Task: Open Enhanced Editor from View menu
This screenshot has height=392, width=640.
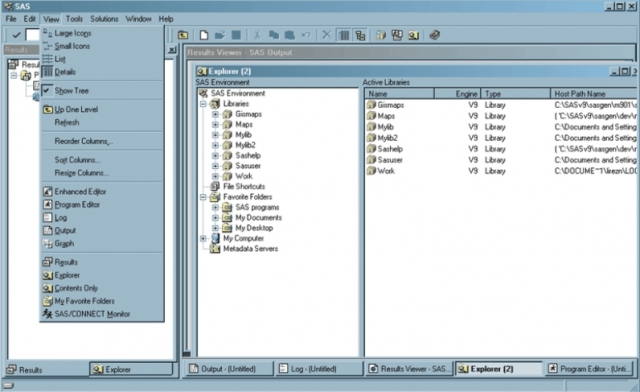Action: pyautogui.click(x=80, y=192)
